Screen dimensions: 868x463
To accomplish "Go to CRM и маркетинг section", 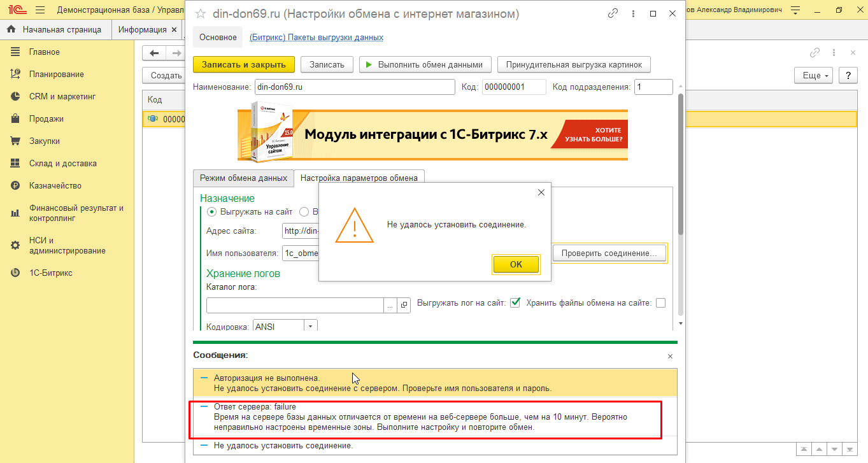I will (x=62, y=97).
